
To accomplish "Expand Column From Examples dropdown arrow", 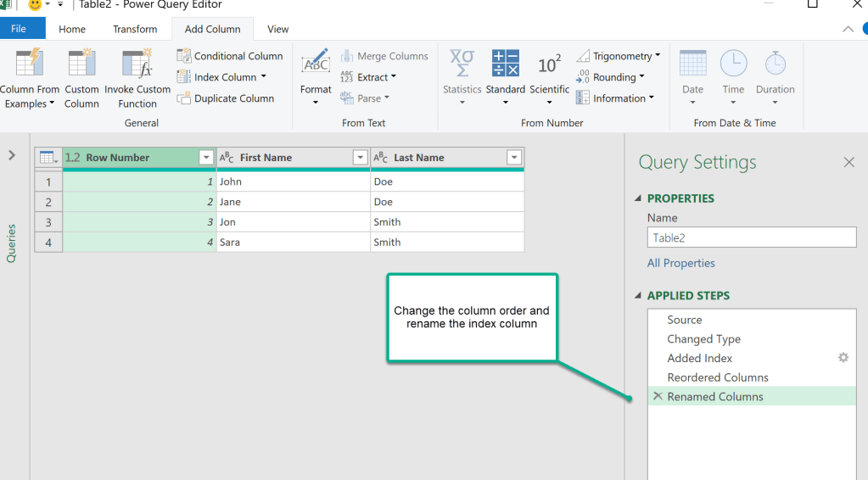I will point(52,103).
